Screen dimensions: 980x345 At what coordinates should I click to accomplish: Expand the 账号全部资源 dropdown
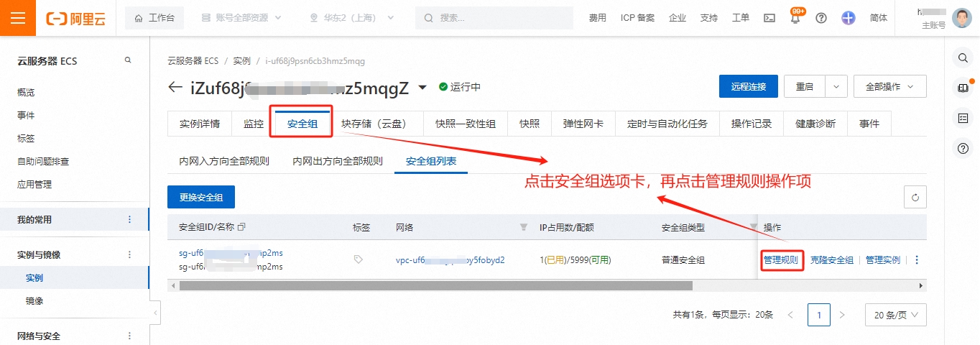pos(241,18)
